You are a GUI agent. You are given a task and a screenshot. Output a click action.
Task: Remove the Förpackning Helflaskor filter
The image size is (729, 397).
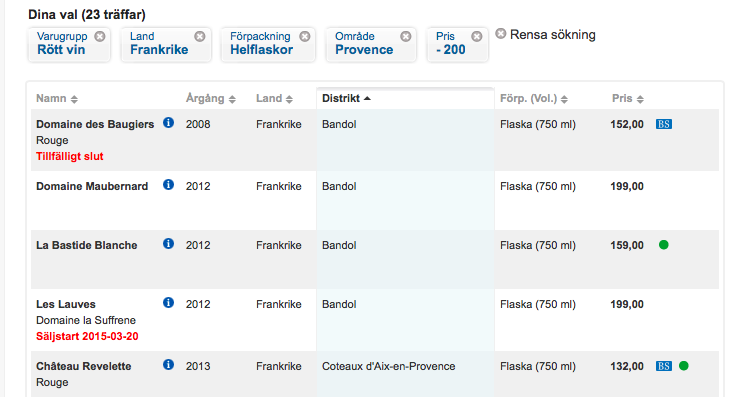pos(305,36)
